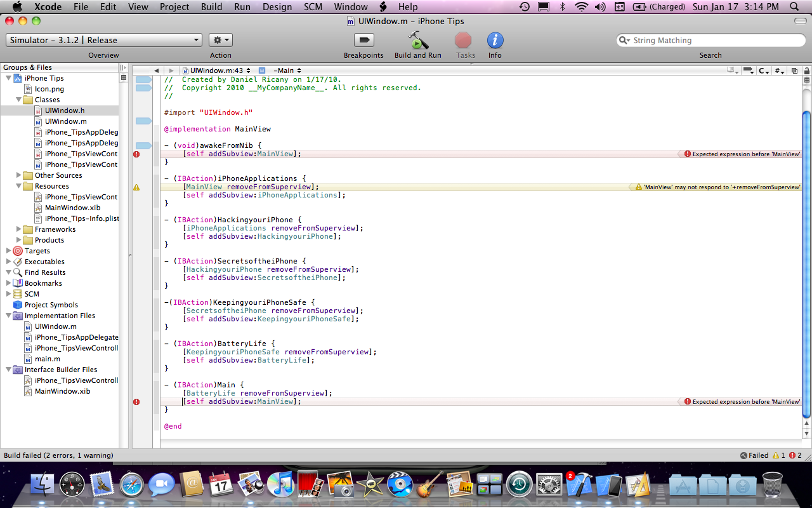Expand the Targets group
This screenshot has height=508, width=812.
8,251
